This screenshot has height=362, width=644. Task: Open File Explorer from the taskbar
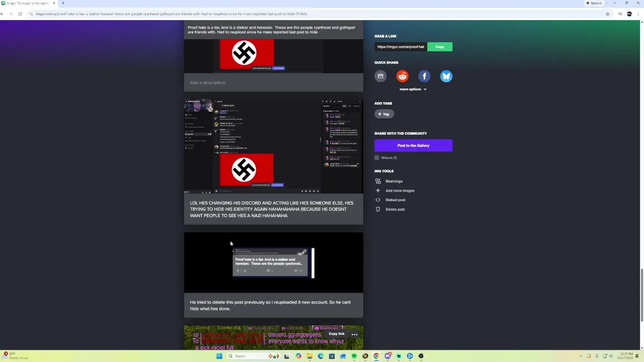(309, 356)
